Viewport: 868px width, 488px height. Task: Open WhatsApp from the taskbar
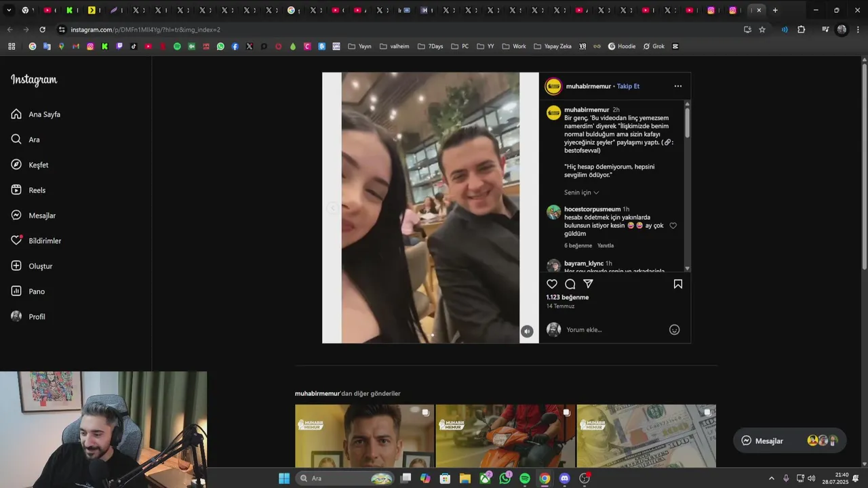click(505, 478)
